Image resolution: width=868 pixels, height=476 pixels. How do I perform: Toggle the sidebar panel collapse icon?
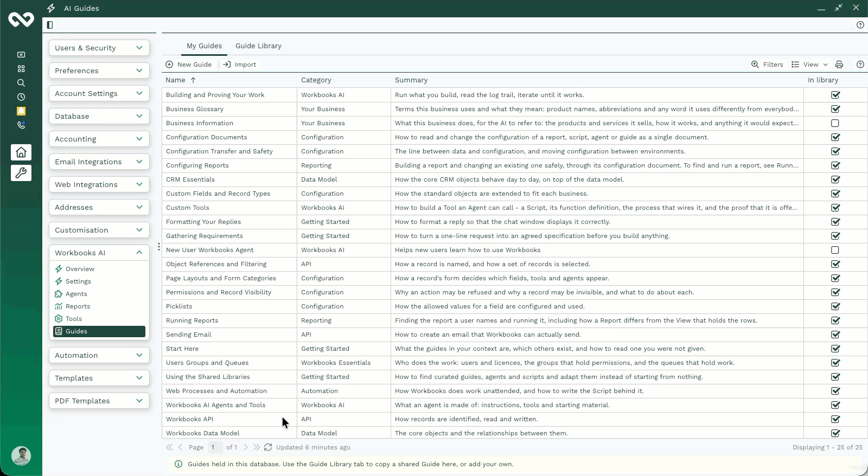pyautogui.click(x=50, y=25)
